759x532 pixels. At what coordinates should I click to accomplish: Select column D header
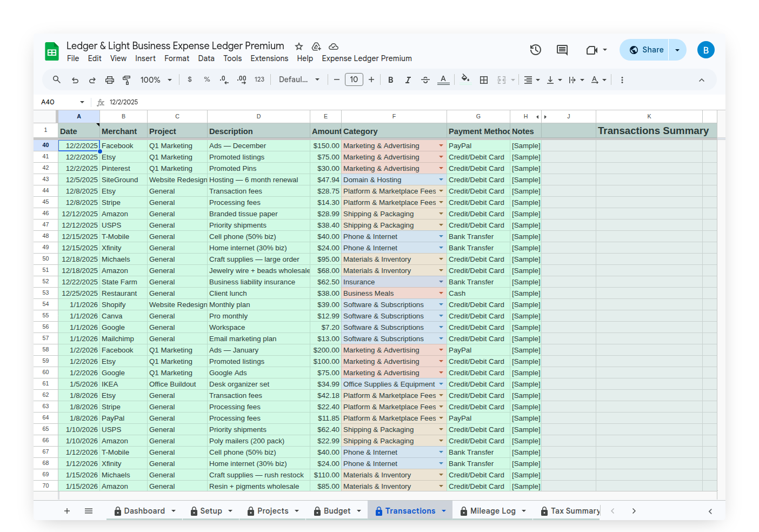(258, 116)
